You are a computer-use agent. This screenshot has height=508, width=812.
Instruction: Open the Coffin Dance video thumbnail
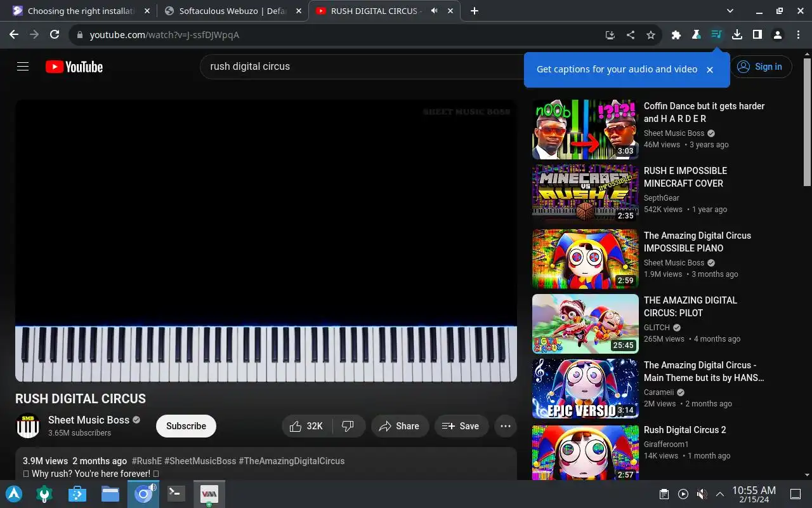point(585,129)
